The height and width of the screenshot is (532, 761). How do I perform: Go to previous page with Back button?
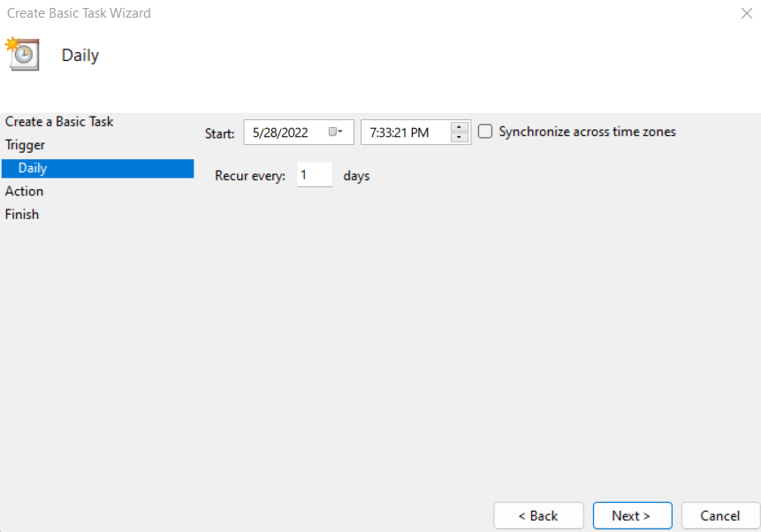click(x=538, y=515)
